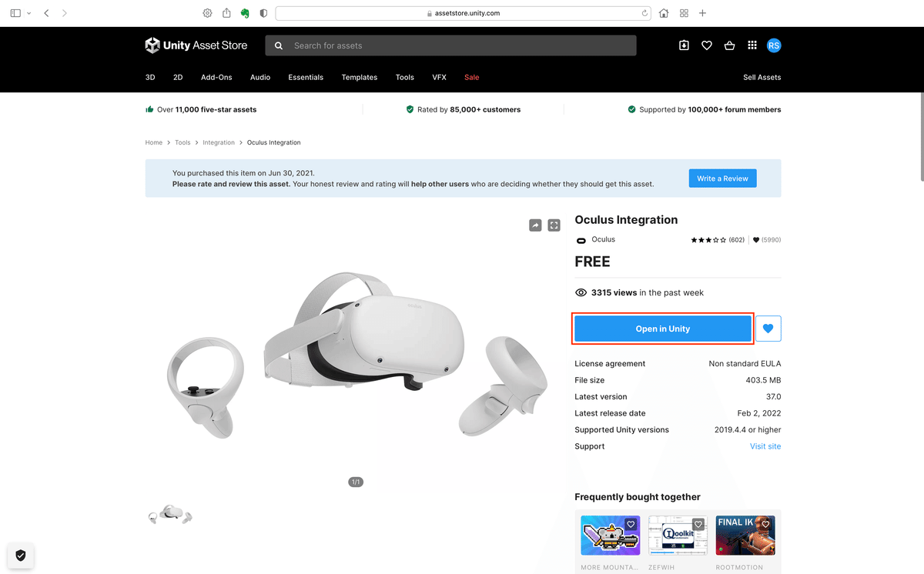Open the Final IK asset card thumbnail

[745, 536]
